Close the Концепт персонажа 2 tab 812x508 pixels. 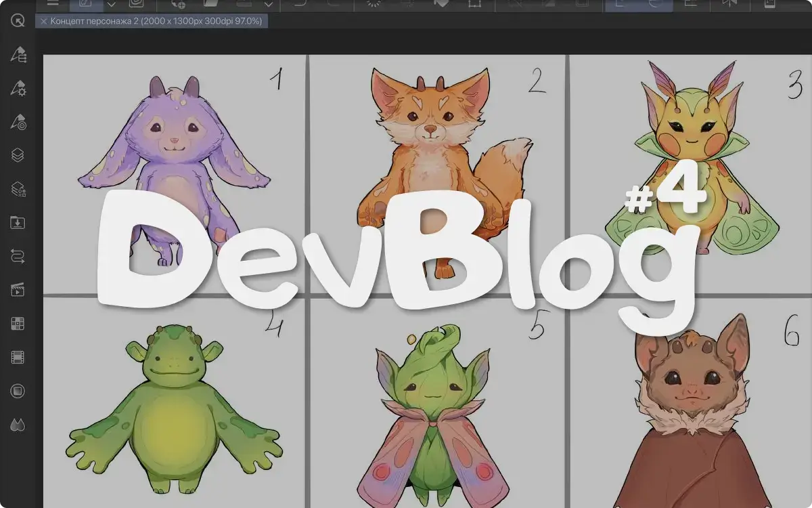point(44,22)
